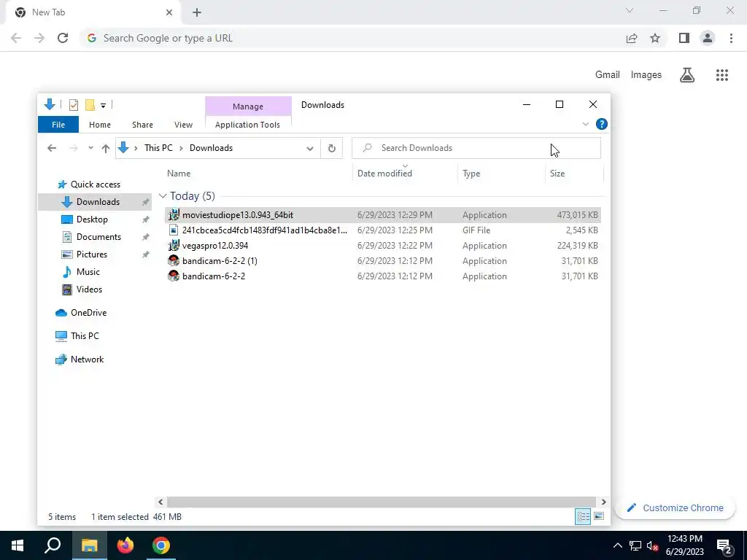Screen dimensions: 747x560
Task: Close the New Tab tab
Action: pos(169,12)
